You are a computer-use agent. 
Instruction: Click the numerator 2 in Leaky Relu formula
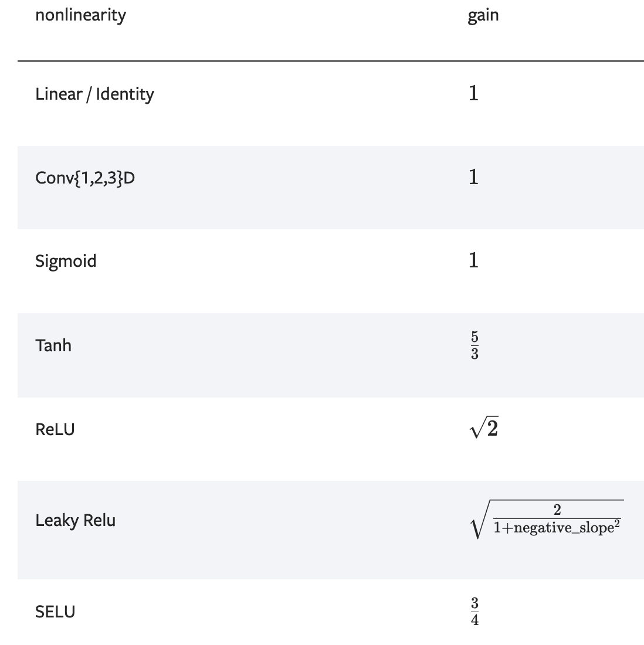[557, 510]
